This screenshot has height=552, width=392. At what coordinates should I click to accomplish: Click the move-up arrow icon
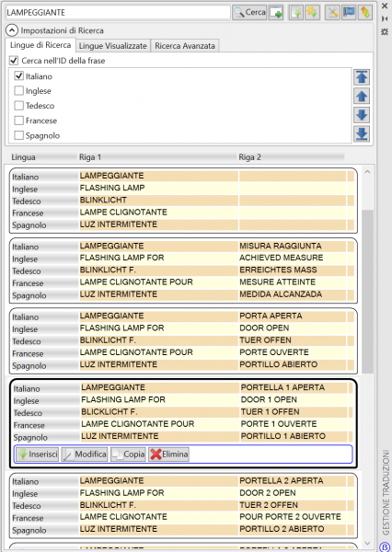coord(362,96)
